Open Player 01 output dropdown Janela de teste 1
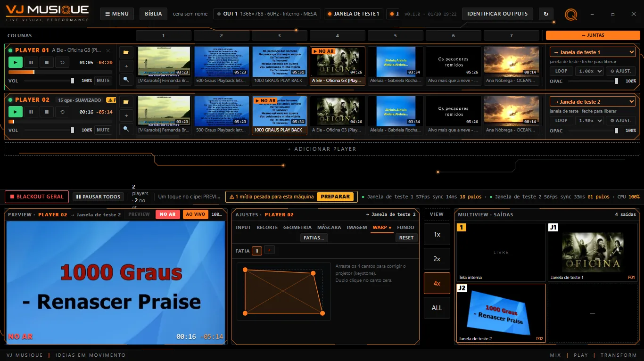The image size is (644, 361). 593,52
